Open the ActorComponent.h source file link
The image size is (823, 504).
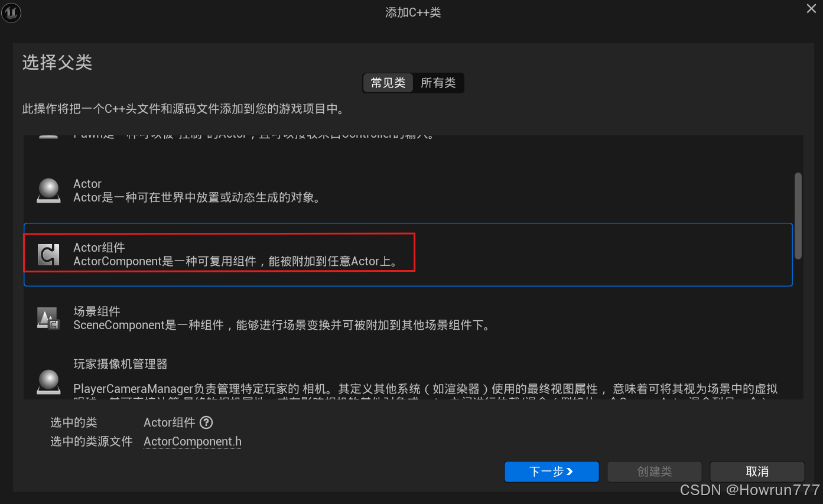pyautogui.click(x=193, y=441)
